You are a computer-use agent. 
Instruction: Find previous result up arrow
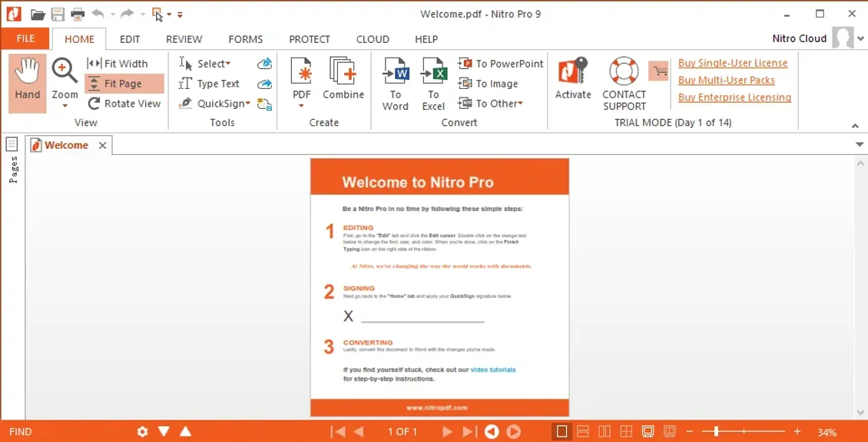(x=186, y=431)
